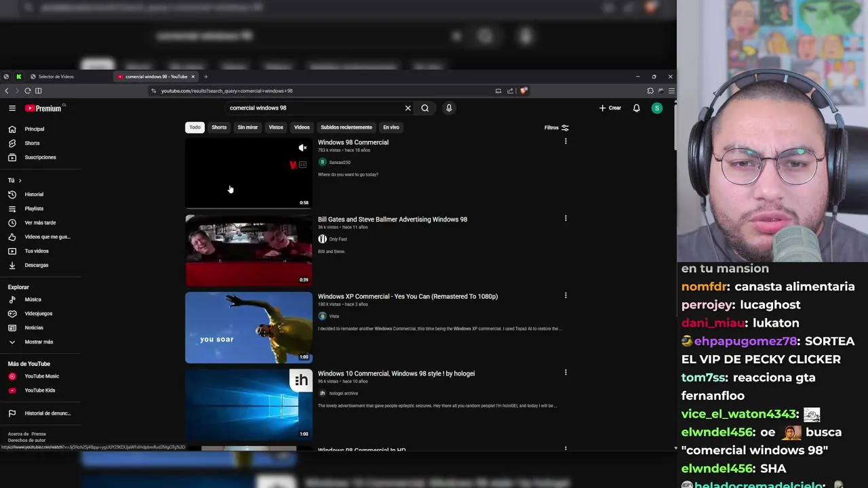This screenshot has height=488, width=868.
Task: Open Suscripciones in the sidebar
Action: tap(39, 157)
